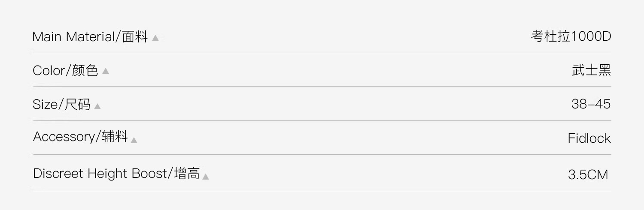Click the "Discreet Height Boost" English label
The height and width of the screenshot is (210, 644).
pos(101,174)
